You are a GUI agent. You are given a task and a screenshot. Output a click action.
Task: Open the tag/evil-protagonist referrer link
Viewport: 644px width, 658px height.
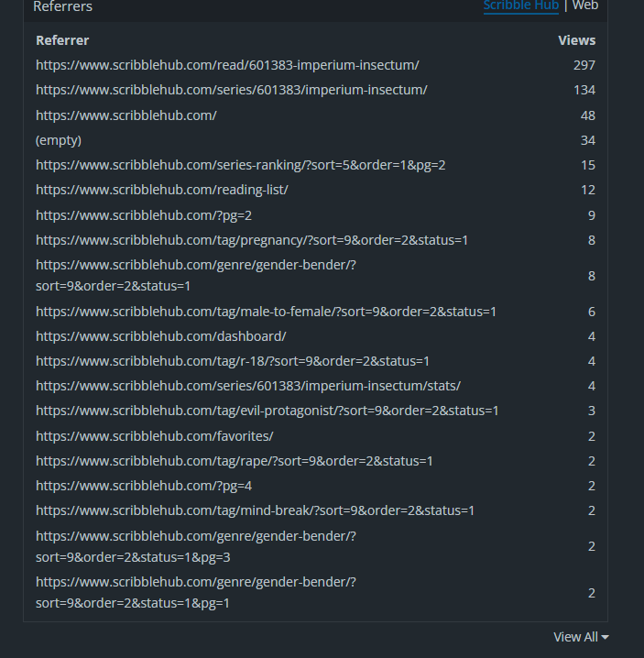tap(267, 411)
